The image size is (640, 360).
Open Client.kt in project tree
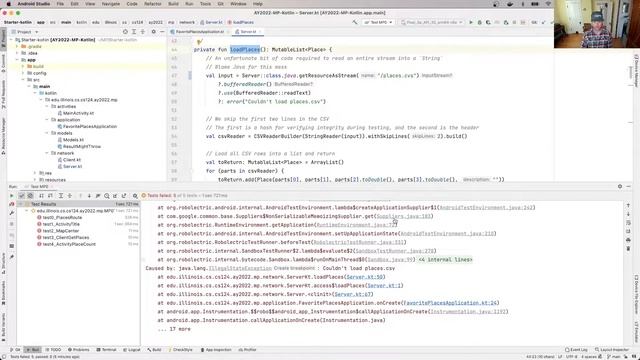coord(69,160)
